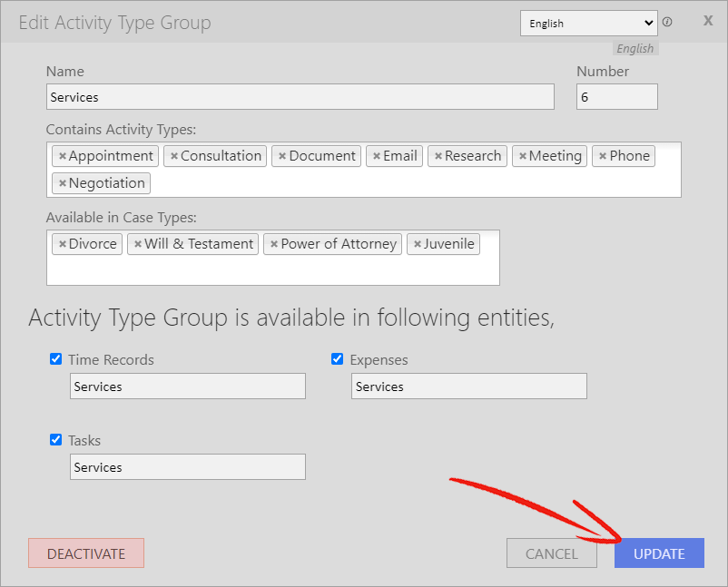This screenshot has width=728, height=587.
Task: Click the Tasks label
Action: [x=84, y=440]
